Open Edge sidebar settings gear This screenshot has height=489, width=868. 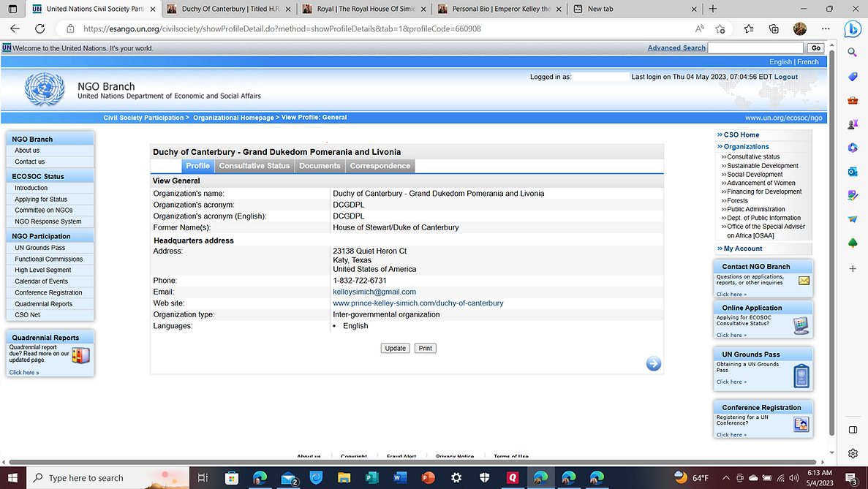coord(853,454)
